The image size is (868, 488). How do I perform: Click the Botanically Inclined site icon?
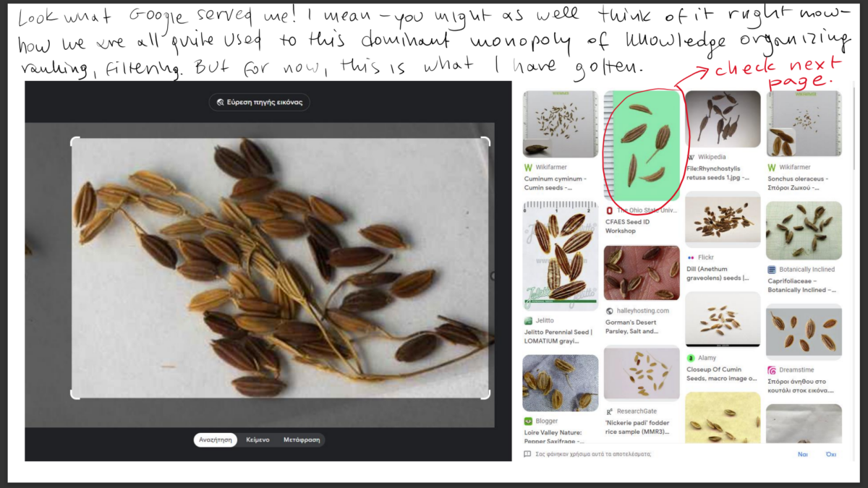(x=772, y=269)
